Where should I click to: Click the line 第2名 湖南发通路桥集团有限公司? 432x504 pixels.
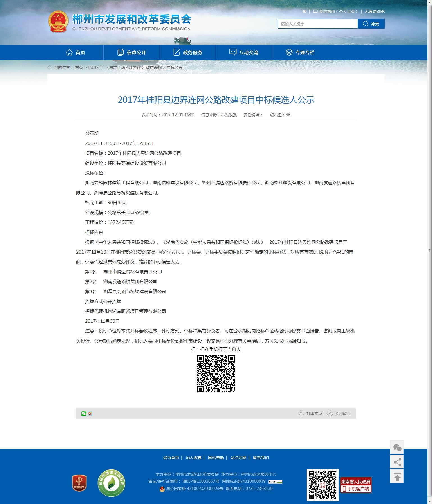(121, 282)
